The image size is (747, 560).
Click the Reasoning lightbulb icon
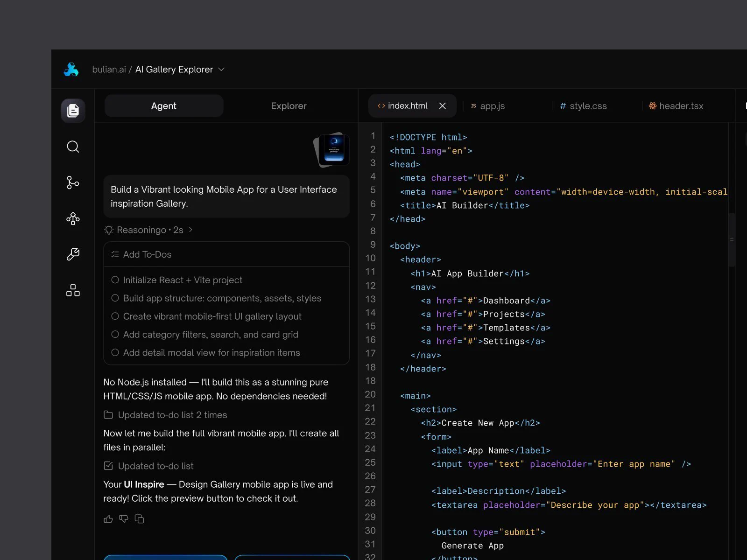coord(109,230)
